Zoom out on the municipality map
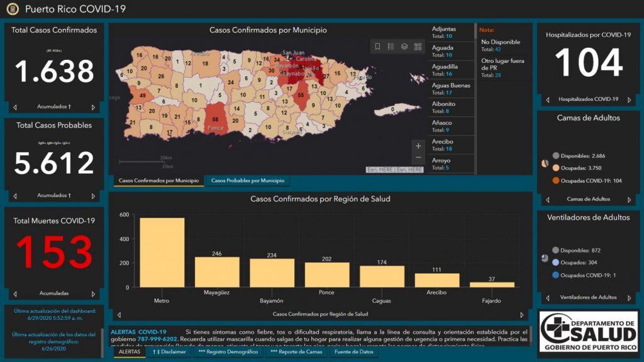This screenshot has height=362, width=644. [418, 157]
